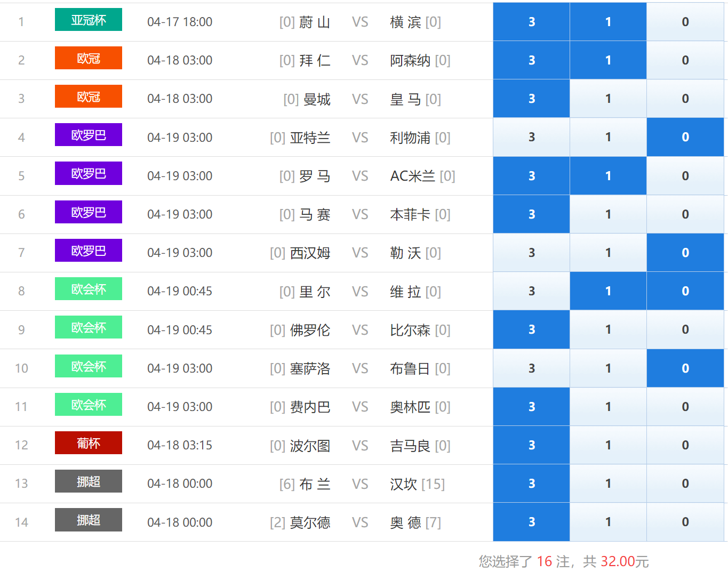
Task: Click the 亚冠杯 league tag in row 1
Action: [89, 20]
